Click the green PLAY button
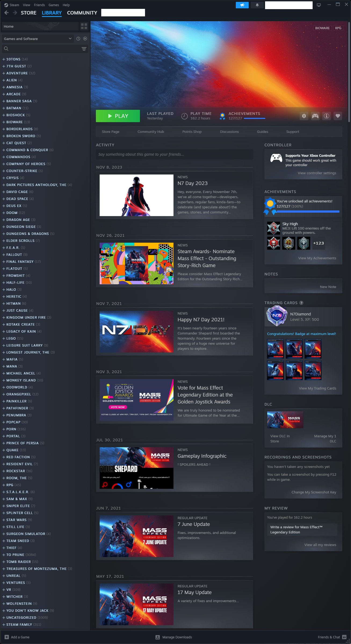Image resolution: width=351 pixels, height=644 pixels. click(118, 116)
